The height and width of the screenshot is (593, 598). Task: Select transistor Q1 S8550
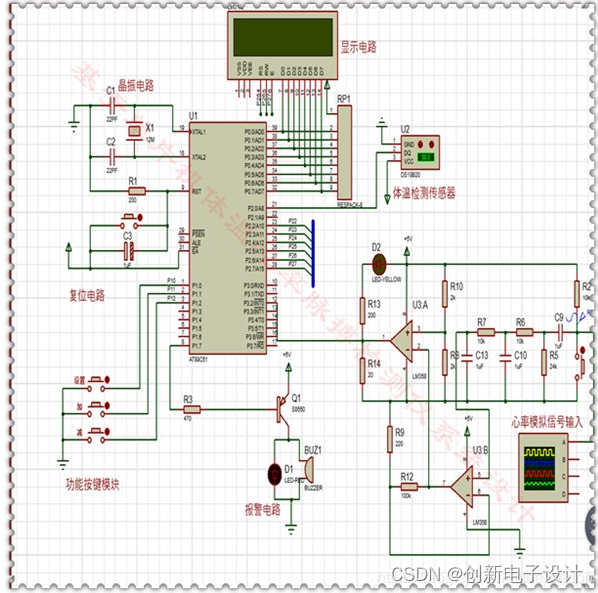coord(283,410)
